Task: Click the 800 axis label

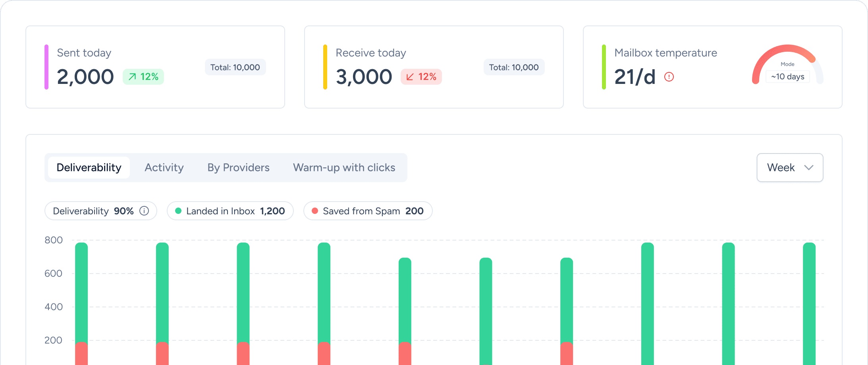Action: pos(54,240)
